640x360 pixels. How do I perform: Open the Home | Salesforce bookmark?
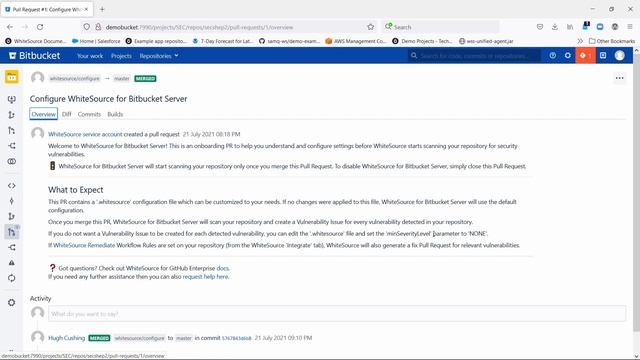[x=96, y=41]
